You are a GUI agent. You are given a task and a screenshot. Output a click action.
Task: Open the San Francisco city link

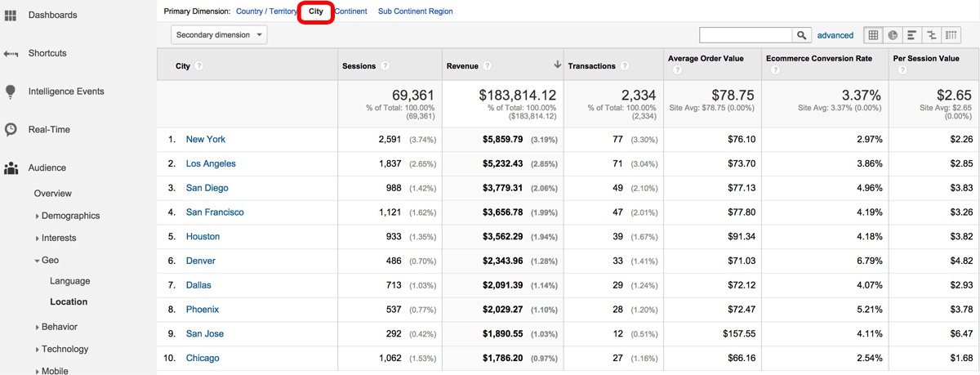click(x=215, y=212)
